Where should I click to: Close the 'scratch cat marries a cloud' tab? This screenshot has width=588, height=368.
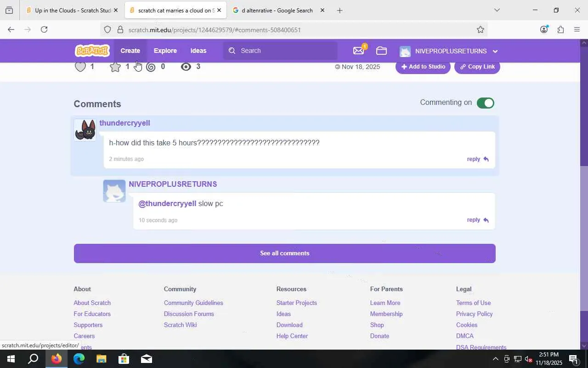coord(219,10)
